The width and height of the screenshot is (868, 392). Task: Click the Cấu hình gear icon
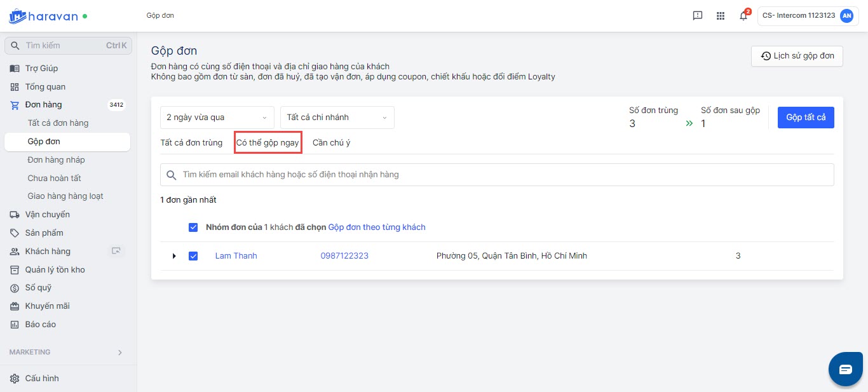15,379
